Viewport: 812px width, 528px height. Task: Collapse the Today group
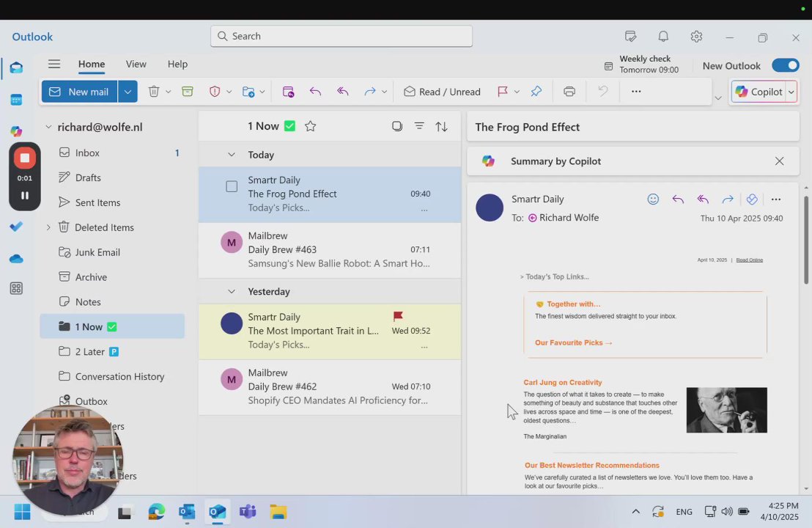pos(232,155)
